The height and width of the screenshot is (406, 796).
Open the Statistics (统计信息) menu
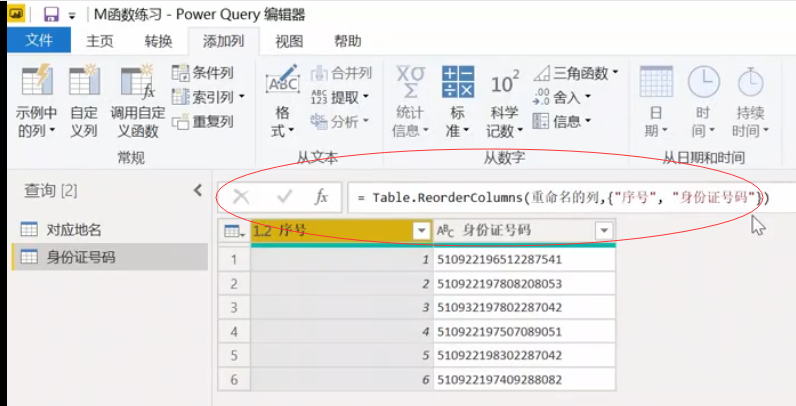410,102
